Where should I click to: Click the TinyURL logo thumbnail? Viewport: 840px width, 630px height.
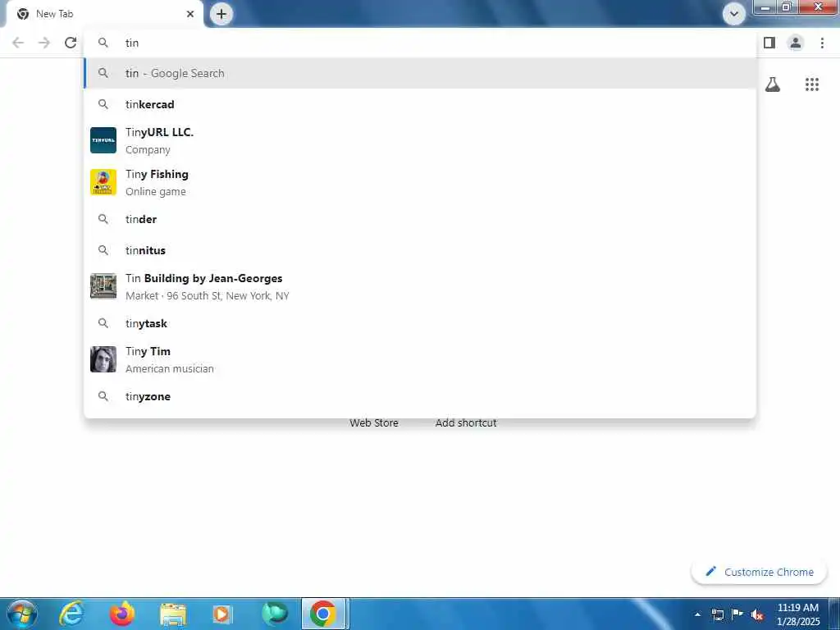point(103,140)
